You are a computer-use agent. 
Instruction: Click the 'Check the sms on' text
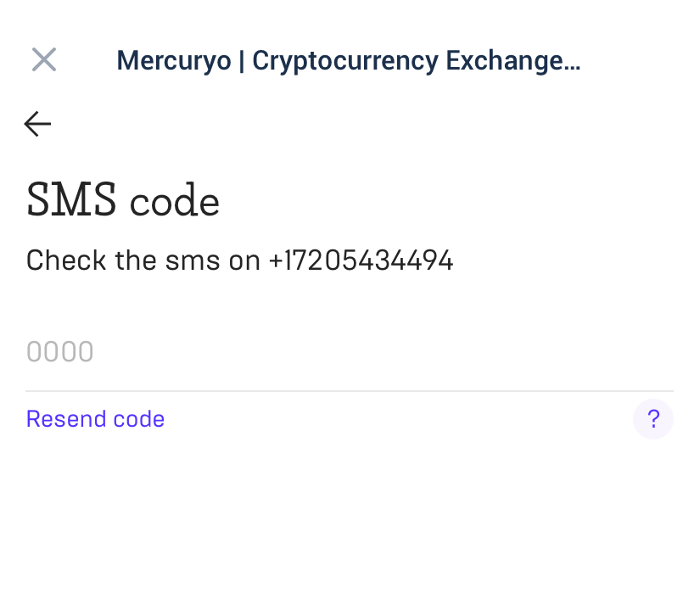143,260
